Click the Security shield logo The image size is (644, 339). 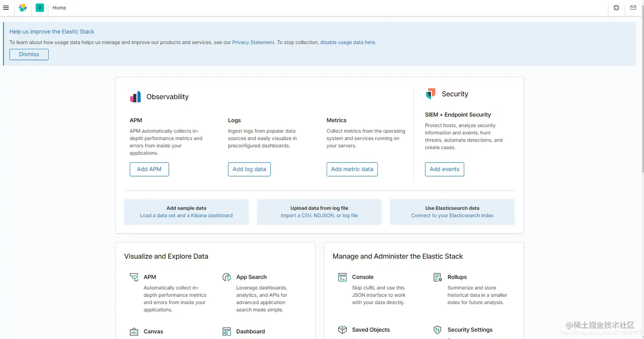(x=431, y=94)
